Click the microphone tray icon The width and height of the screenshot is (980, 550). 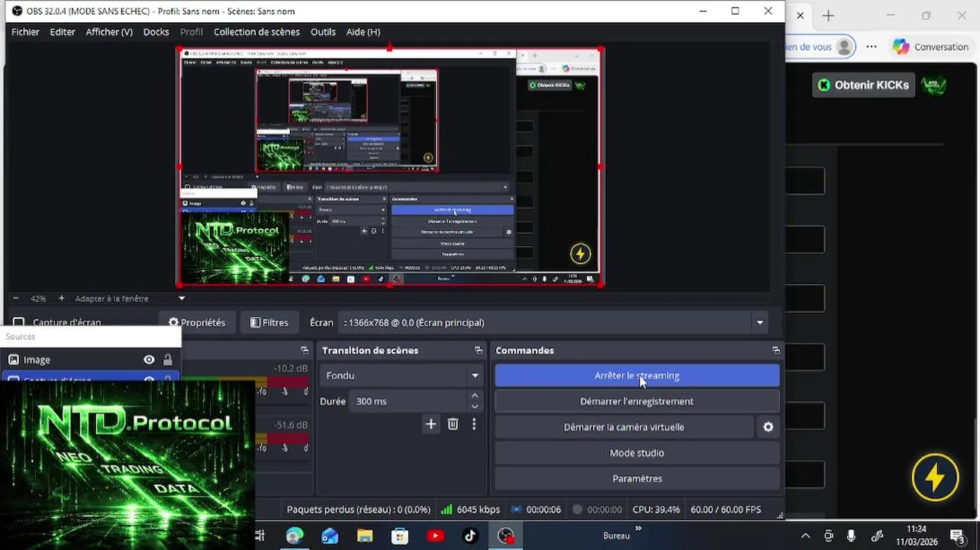point(851,535)
